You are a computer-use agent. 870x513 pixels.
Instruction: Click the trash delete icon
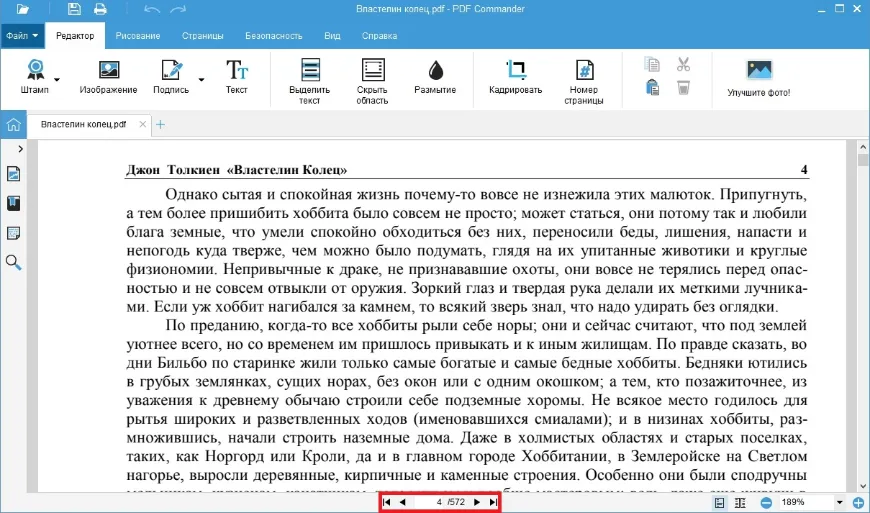click(x=683, y=88)
